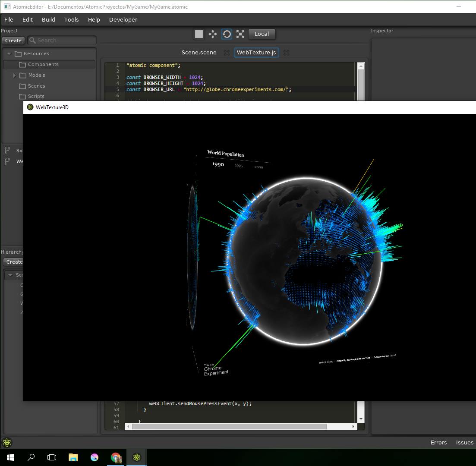This screenshot has width=476, height=466.
Task: Click the Scenes folder icon
Action: coord(22,86)
